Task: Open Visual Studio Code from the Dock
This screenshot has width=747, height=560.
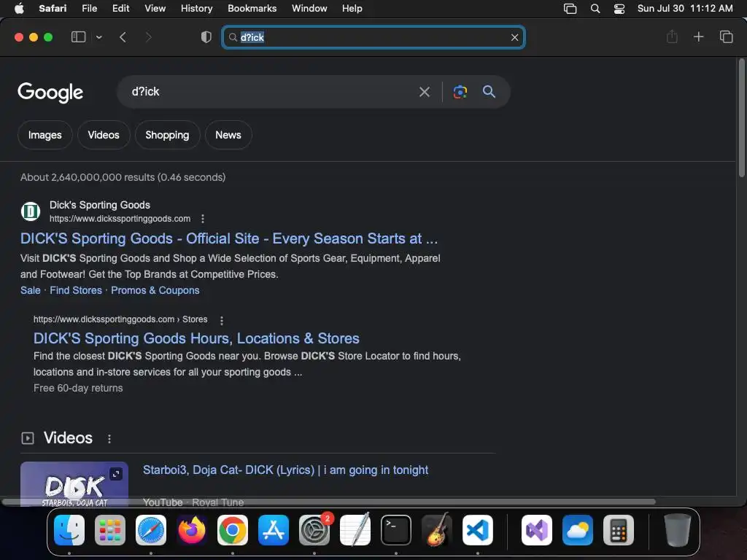Action: [x=478, y=530]
